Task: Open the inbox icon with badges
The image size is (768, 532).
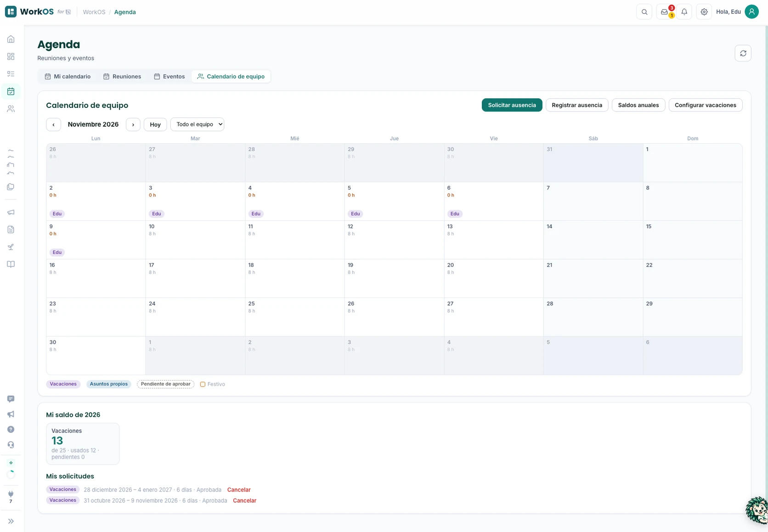Action: 664,12
